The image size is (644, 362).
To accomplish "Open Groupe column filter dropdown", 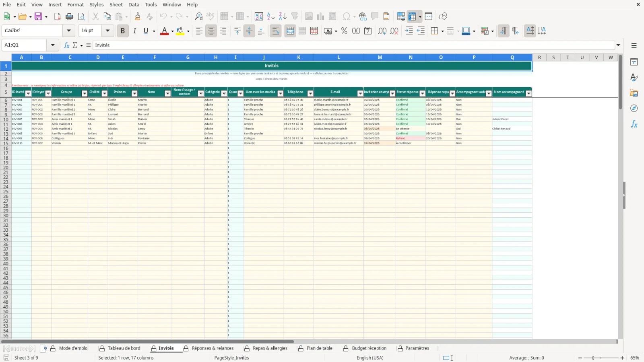I will 85,93.
